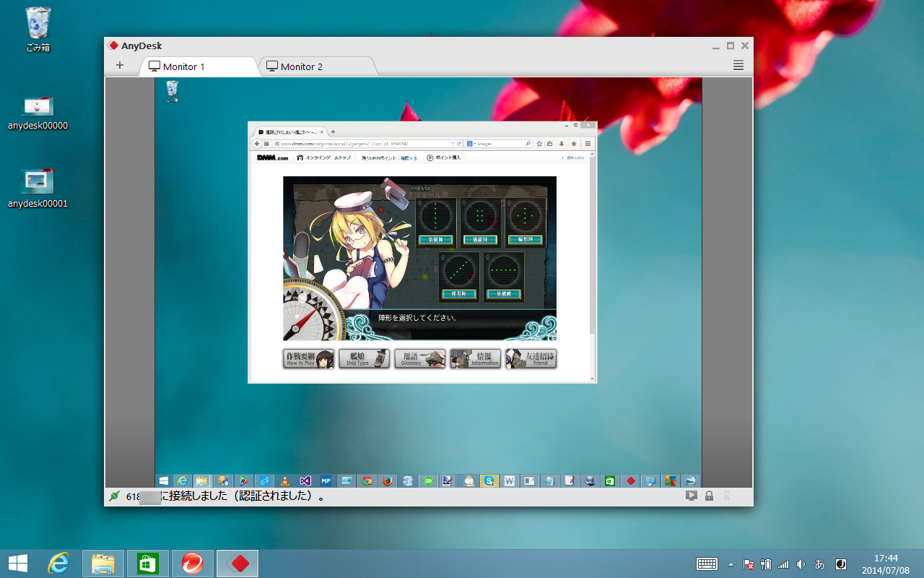Viewport: 924px width, 578px height.
Task: Open Visual Studio in remote taskbar
Action: (305, 480)
